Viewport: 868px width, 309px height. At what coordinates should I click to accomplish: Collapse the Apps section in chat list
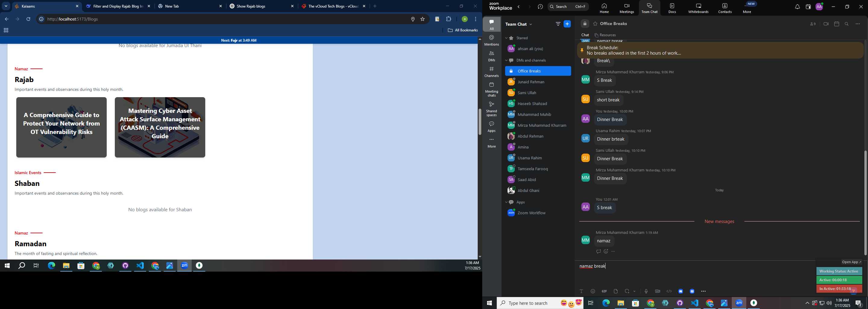506,202
